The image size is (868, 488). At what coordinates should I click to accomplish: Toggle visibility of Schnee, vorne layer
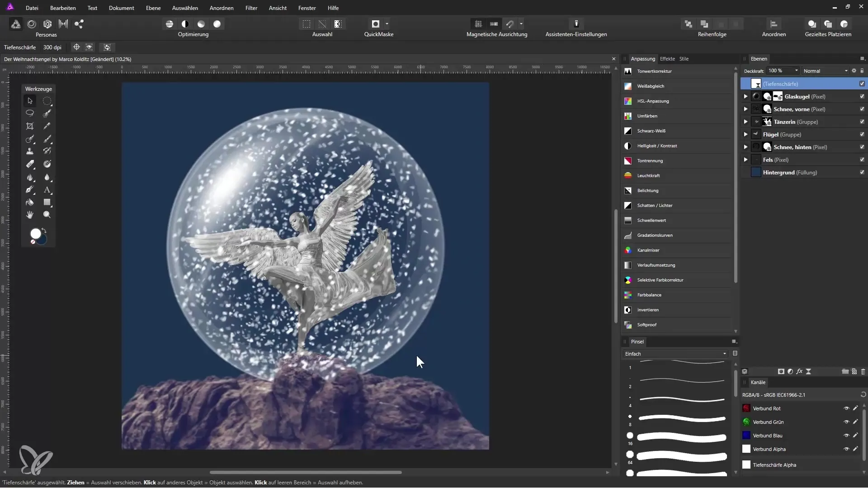click(862, 109)
